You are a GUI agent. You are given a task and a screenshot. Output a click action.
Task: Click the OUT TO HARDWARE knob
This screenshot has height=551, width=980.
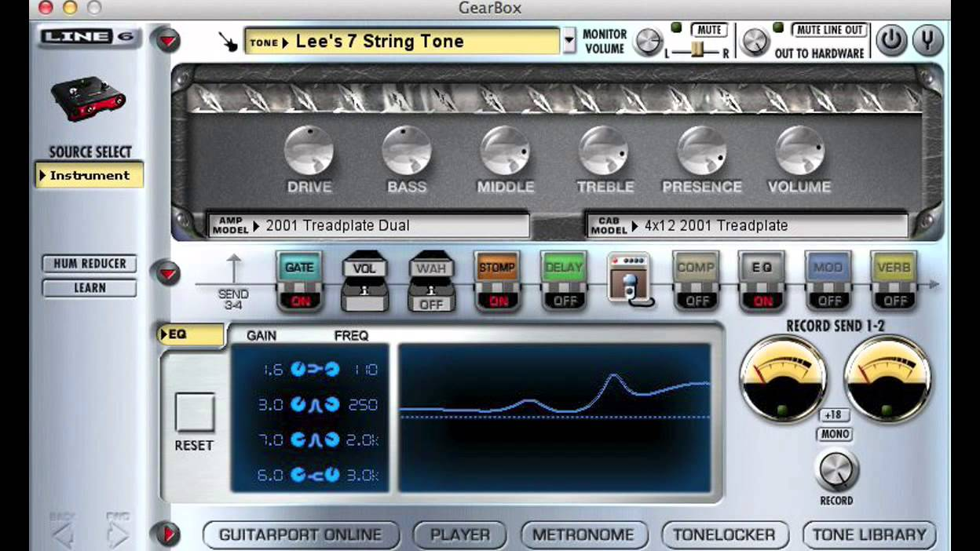(x=755, y=42)
